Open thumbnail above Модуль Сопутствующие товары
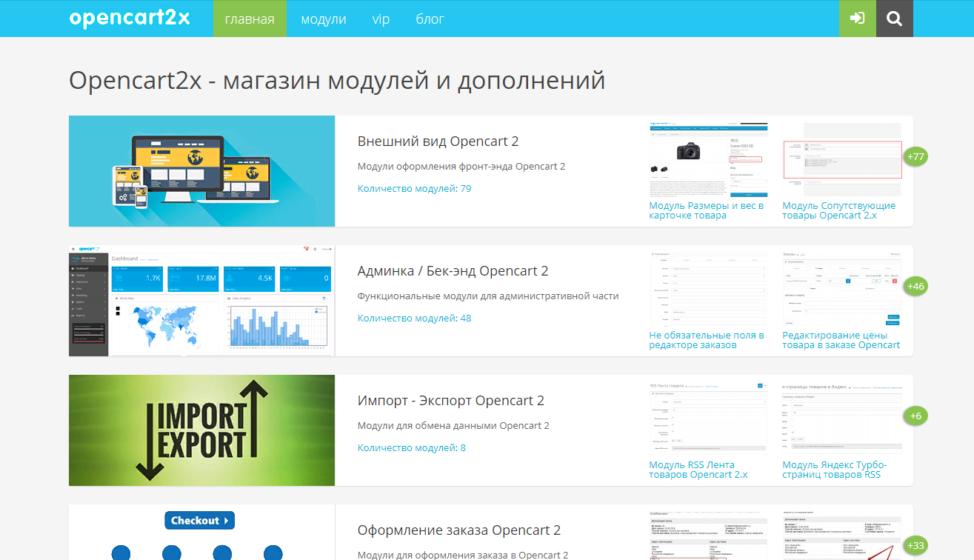The image size is (974, 560). tap(842, 160)
